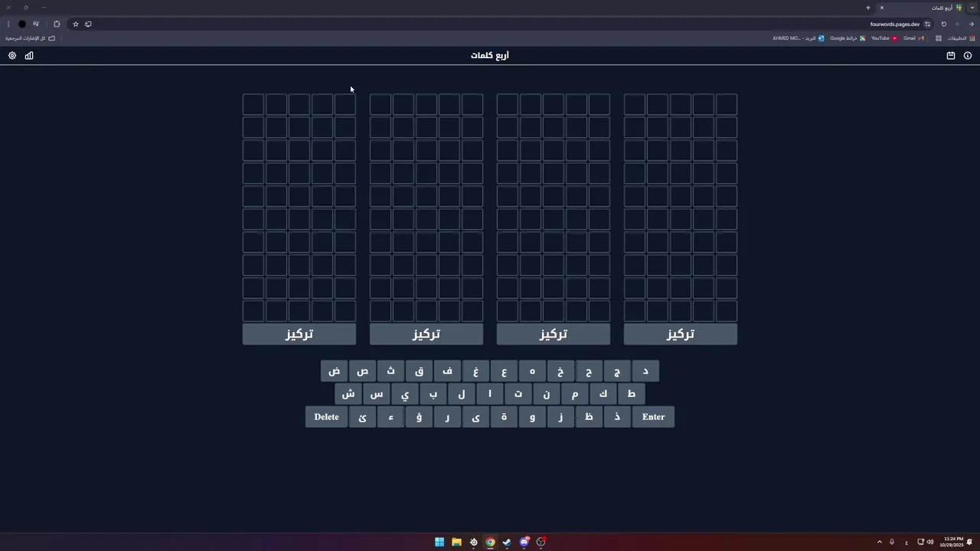Tap the ا key
The image size is (980, 551).
[490, 394]
